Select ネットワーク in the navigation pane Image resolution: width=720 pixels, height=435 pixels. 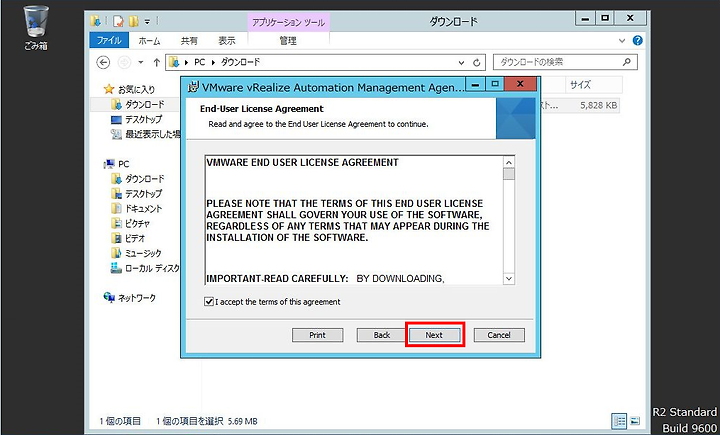tap(130, 298)
